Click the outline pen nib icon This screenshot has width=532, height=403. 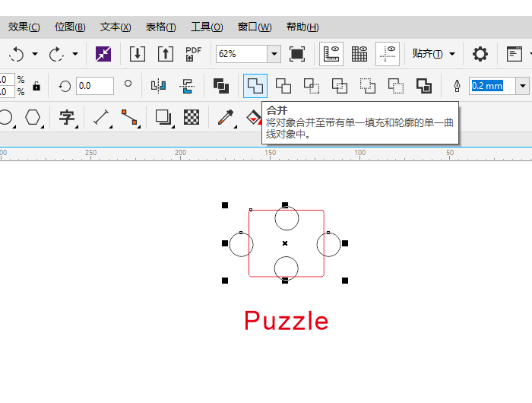pos(457,86)
